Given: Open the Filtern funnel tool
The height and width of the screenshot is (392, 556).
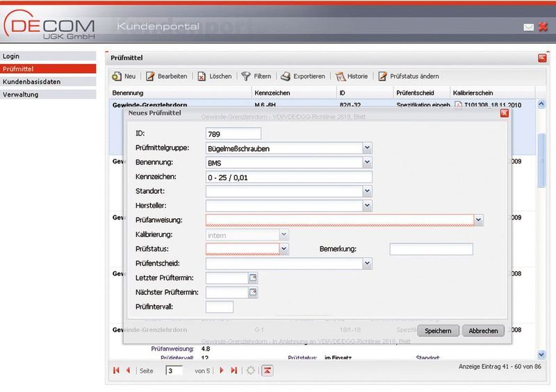Looking at the screenshot, I should point(246,76).
